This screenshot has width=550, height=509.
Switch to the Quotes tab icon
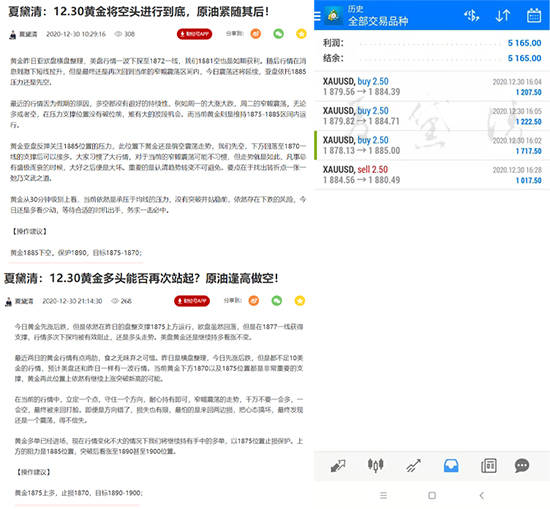(338, 466)
